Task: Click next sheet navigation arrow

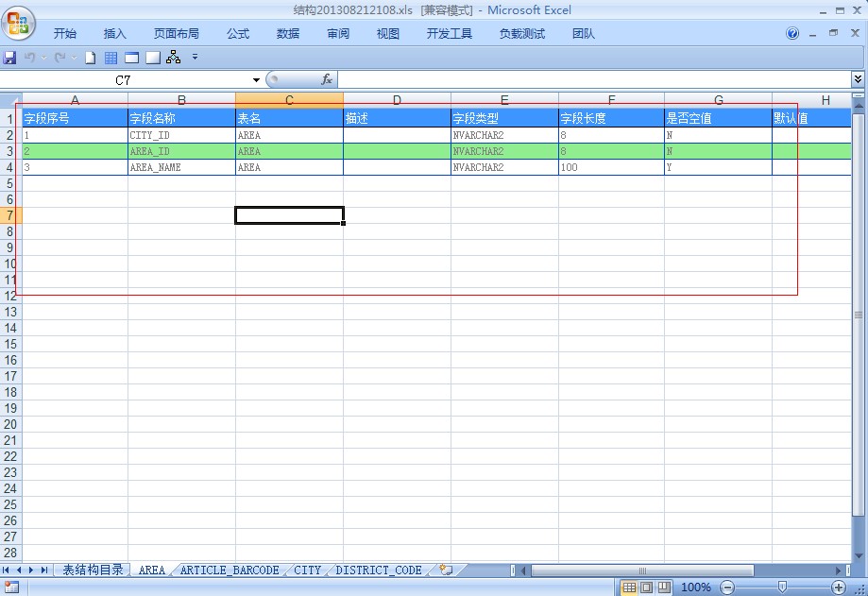Action: pos(31,570)
